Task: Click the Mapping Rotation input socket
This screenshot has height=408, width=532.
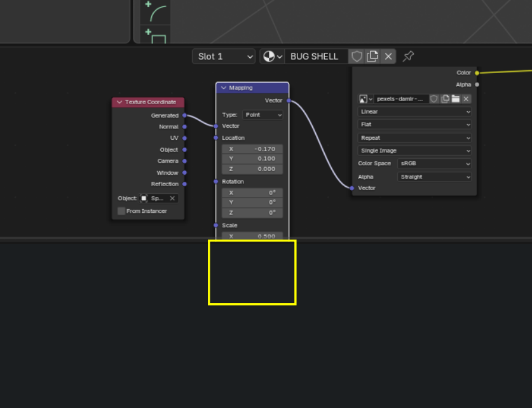Action: [215, 182]
